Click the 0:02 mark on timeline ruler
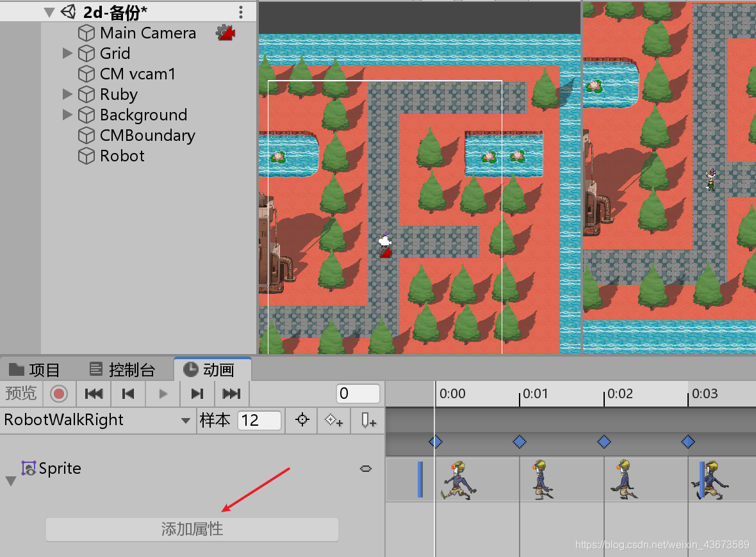 [620, 394]
